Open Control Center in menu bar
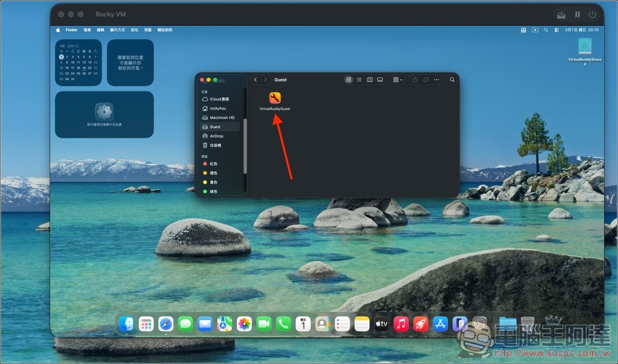 [x=557, y=30]
